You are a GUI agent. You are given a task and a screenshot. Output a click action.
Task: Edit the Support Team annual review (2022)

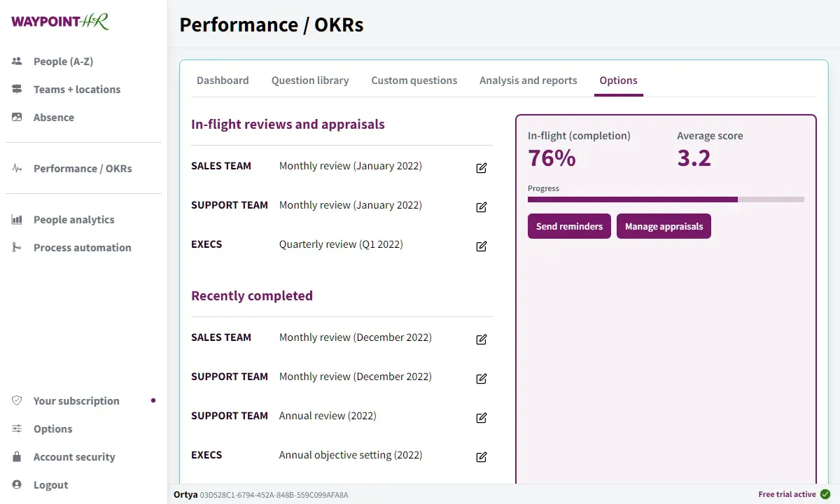481,418
